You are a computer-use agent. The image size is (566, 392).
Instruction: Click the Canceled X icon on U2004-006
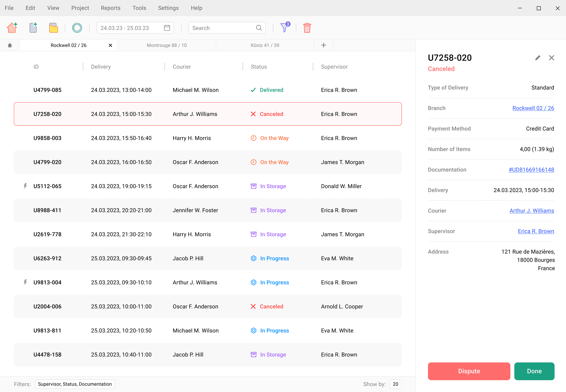coord(253,306)
